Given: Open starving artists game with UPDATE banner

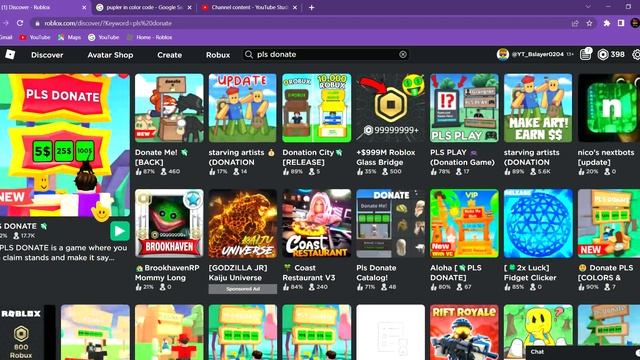Looking at the screenshot, I should point(242,108).
